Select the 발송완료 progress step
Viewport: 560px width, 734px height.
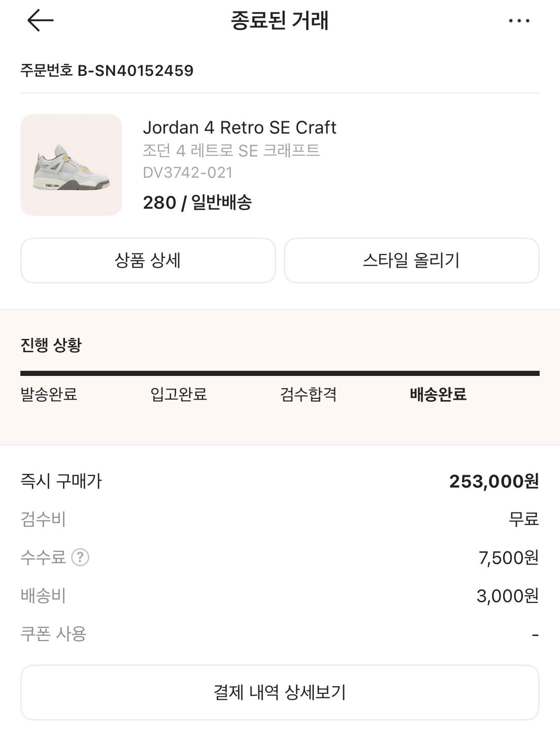[x=49, y=394]
